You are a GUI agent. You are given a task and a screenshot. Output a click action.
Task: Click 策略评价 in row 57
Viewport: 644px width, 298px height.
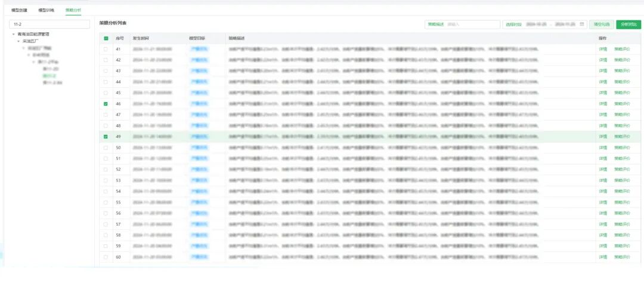point(622,225)
